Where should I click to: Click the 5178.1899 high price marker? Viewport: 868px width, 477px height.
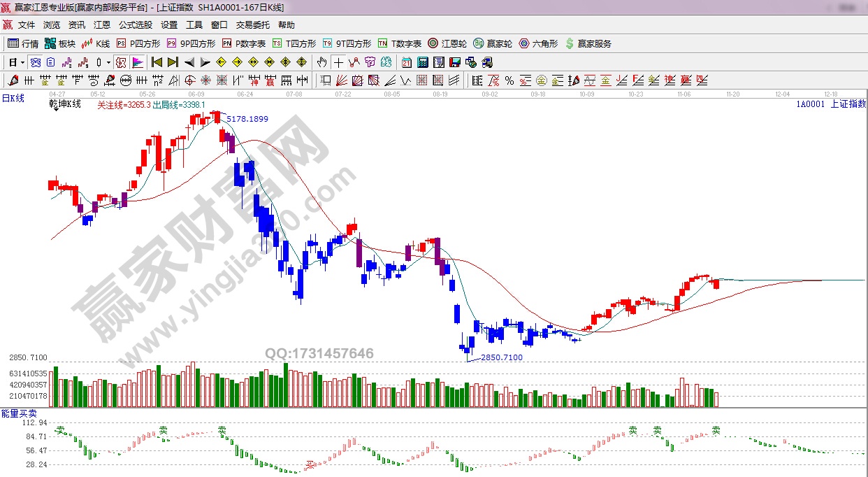coord(247,119)
